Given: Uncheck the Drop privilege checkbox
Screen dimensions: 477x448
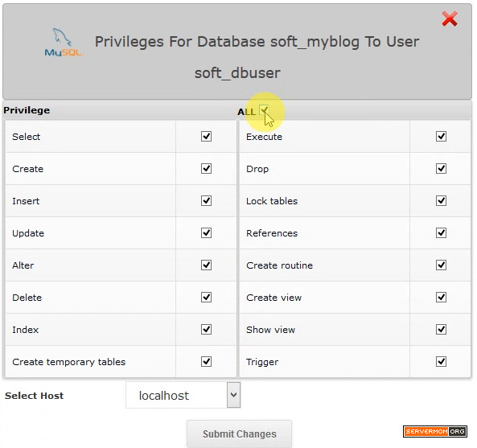Looking at the screenshot, I should tap(441, 168).
